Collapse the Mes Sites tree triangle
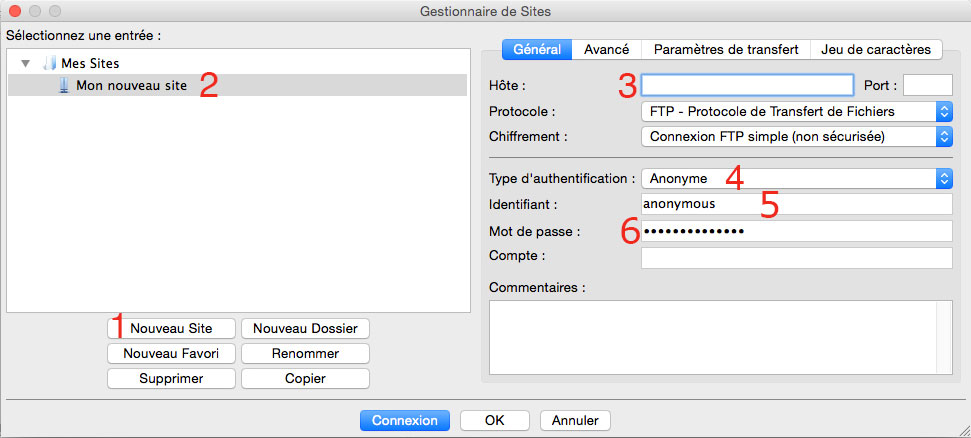Viewport: 971px width, 438px height. click(x=25, y=63)
